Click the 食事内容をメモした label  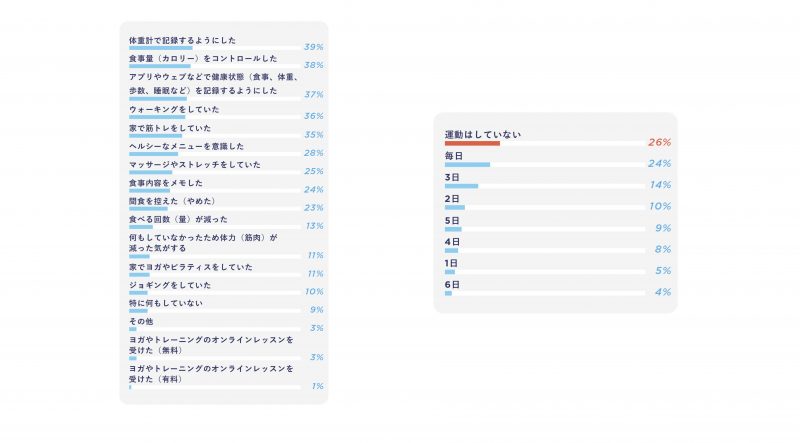coord(166,183)
